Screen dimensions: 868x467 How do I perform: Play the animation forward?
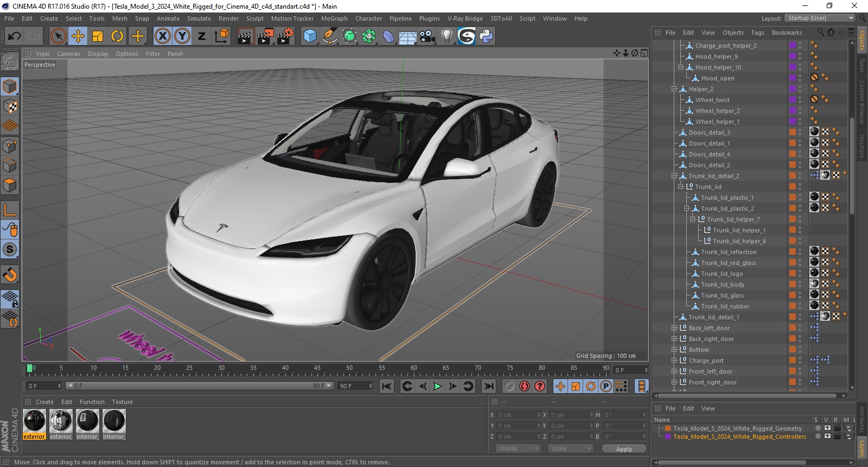click(x=437, y=386)
